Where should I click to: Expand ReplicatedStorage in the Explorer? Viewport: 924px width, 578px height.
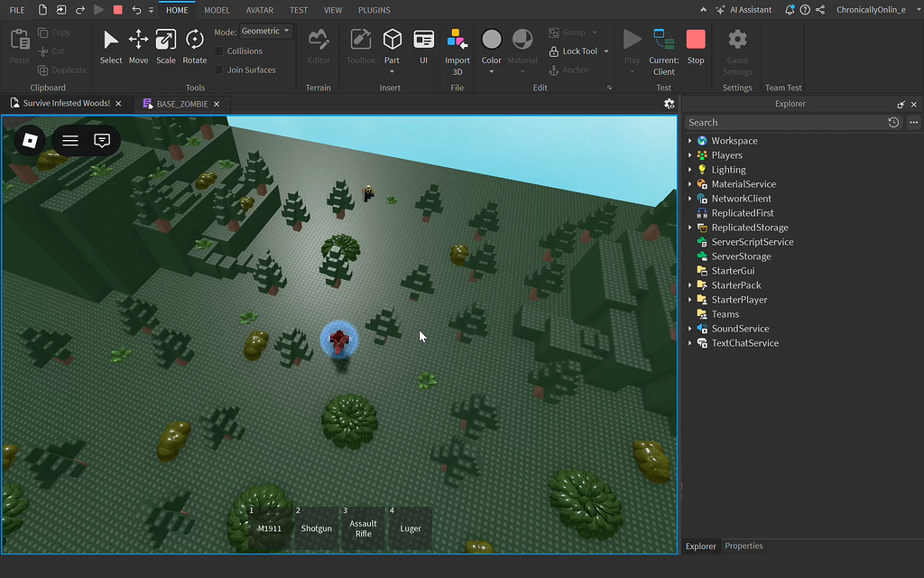tap(690, 227)
